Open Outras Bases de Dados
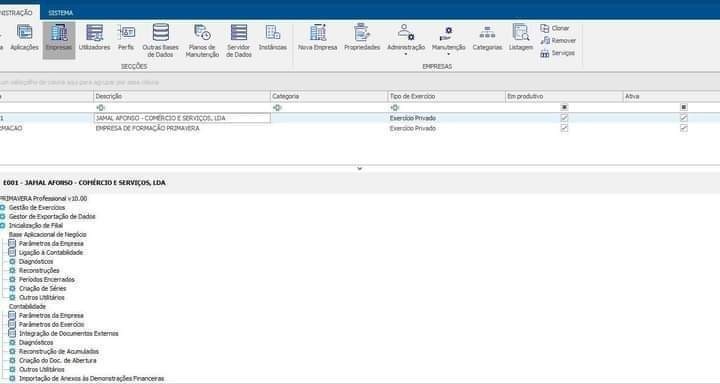The width and height of the screenshot is (720, 384). (161, 40)
